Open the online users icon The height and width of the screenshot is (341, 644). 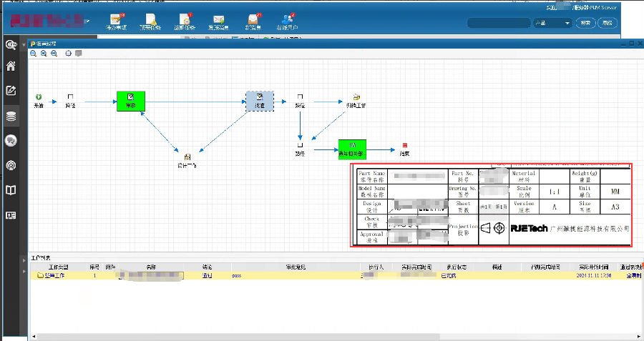click(x=286, y=21)
